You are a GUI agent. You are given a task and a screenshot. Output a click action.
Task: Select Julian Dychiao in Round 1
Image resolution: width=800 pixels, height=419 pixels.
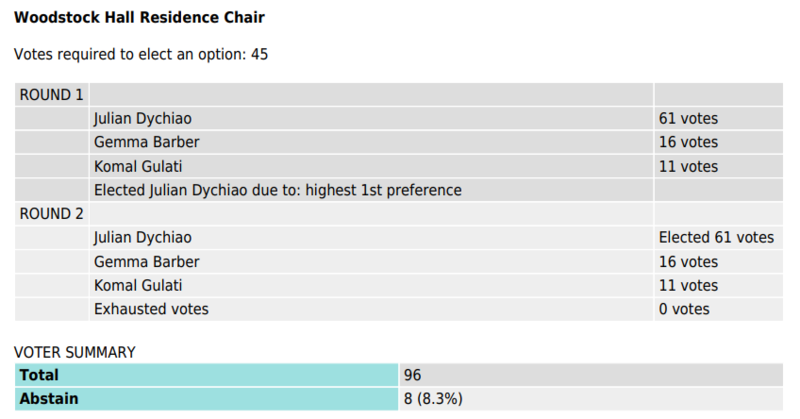point(143,118)
